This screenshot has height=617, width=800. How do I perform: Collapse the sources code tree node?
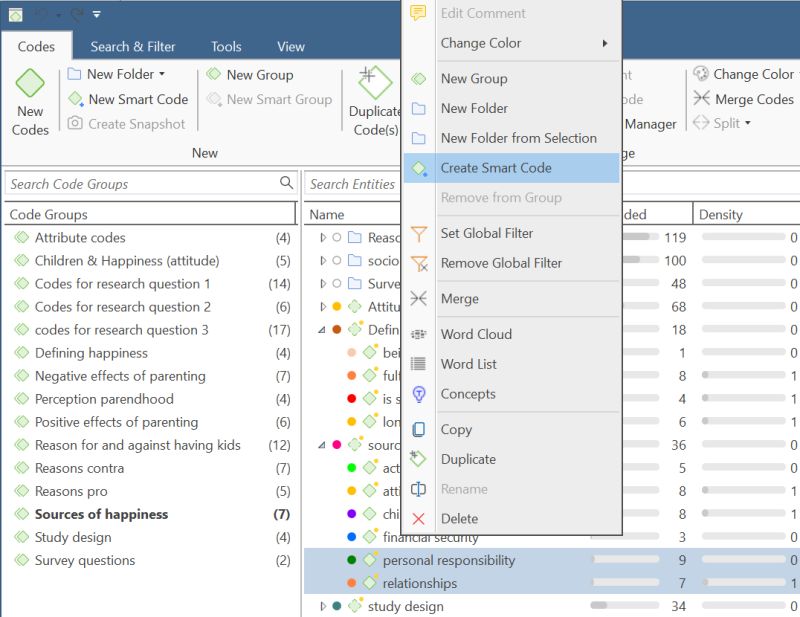tap(322, 445)
